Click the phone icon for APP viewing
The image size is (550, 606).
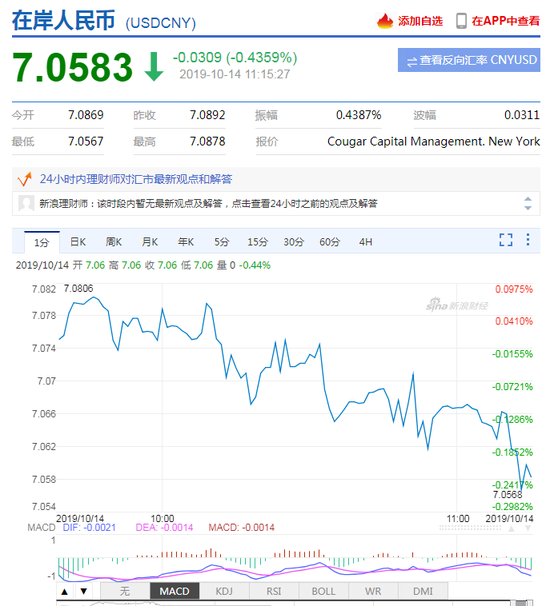[x=461, y=21]
